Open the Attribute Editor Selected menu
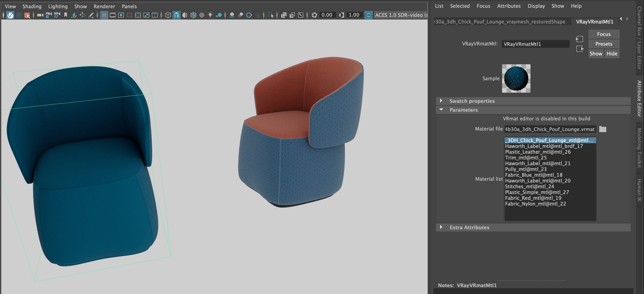The height and width of the screenshot is (294, 644). coord(460,6)
